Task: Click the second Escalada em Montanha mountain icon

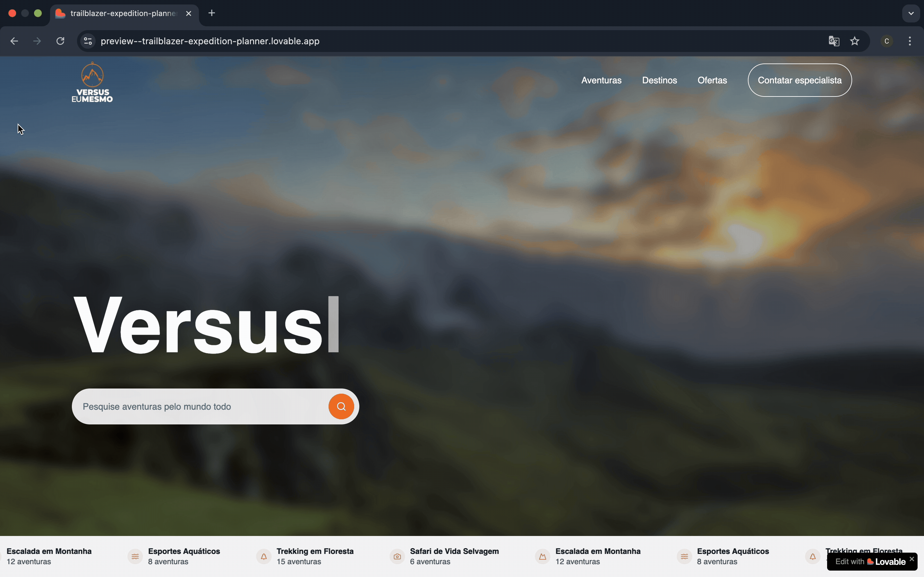Action: pyautogui.click(x=543, y=556)
